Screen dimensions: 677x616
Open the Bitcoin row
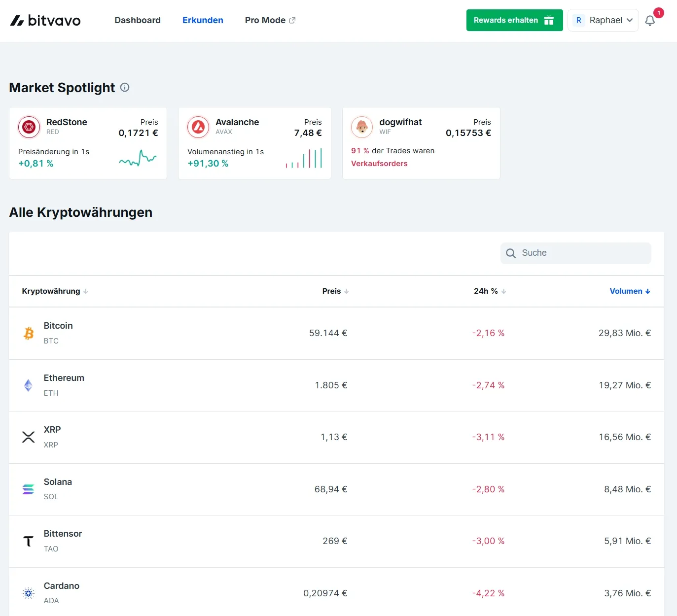coord(336,333)
